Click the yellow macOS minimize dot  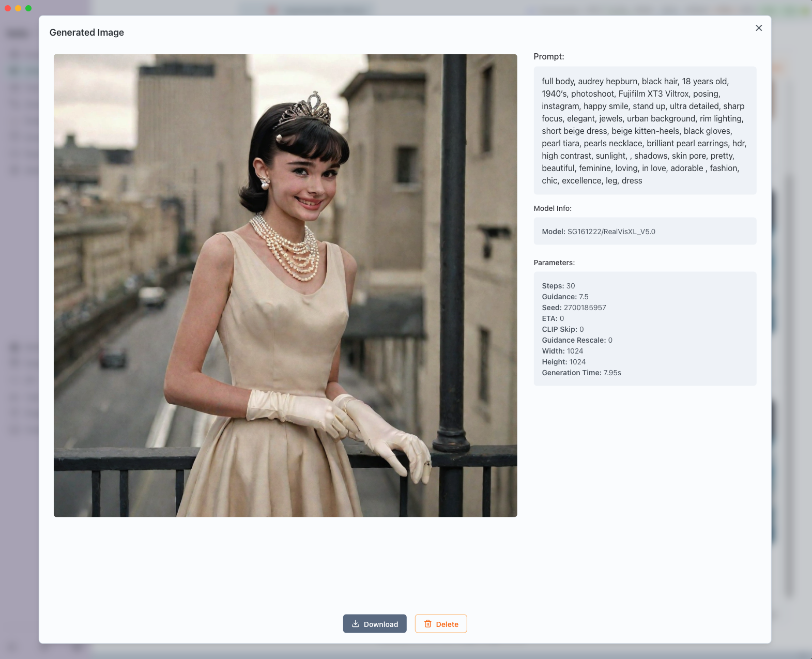(18, 8)
